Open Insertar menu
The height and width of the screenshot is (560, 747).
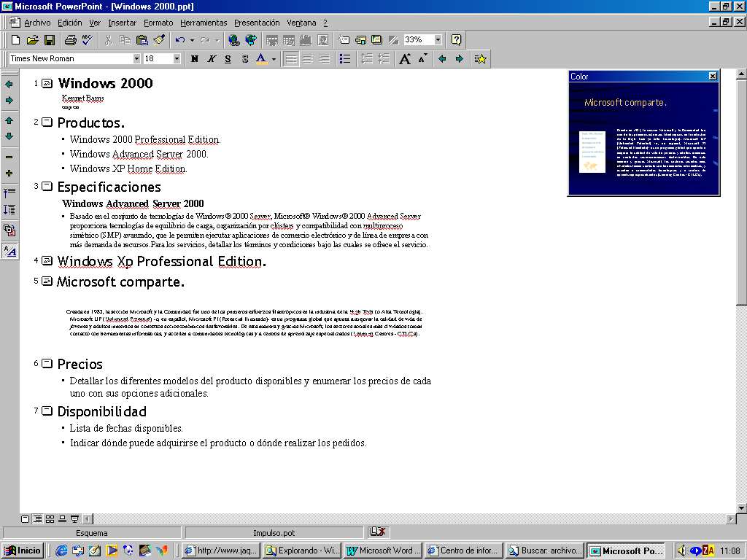click(122, 23)
